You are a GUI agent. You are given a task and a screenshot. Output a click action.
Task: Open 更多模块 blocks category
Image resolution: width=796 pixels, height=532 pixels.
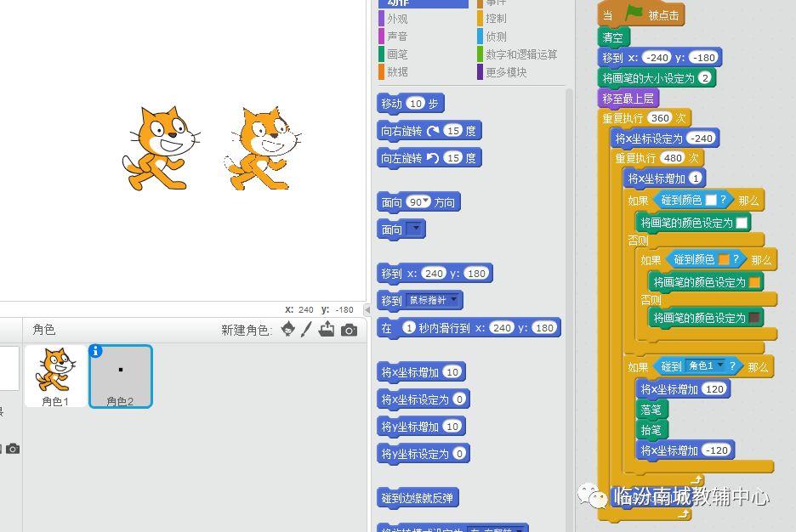506,72
